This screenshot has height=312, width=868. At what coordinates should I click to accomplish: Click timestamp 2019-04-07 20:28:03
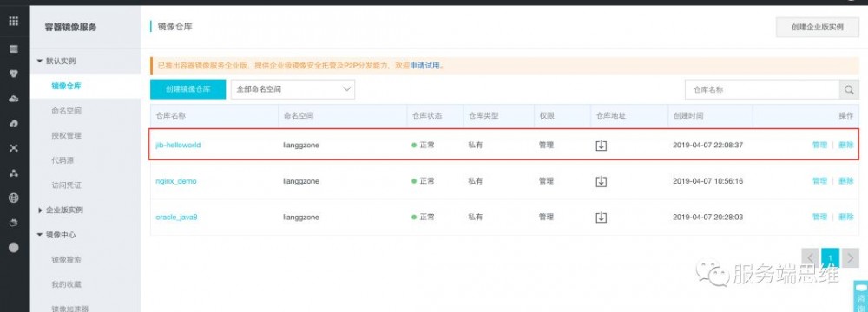click(x=707, y=218)
